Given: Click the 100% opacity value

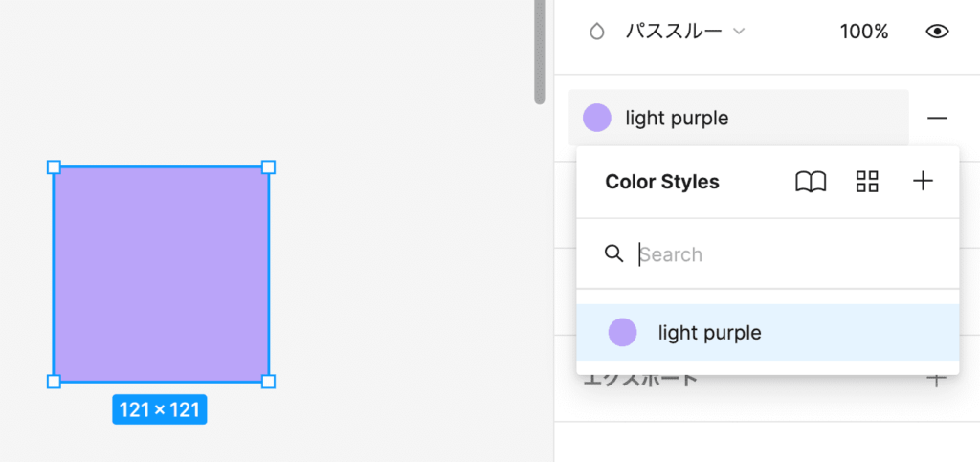Looking at the screenshot, I should 864,32.
